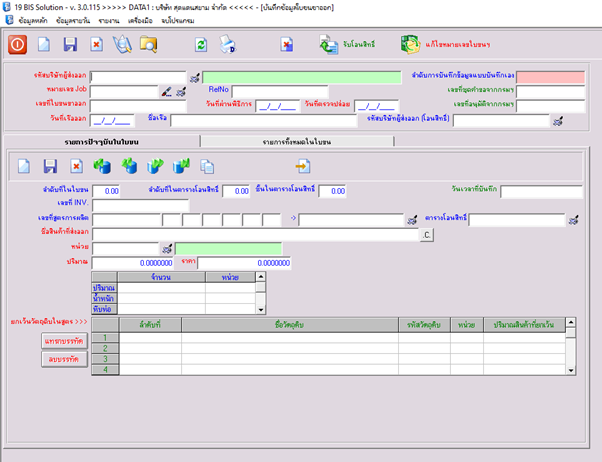The width and height of the screenshot is (602, 462).
Task: Click the ชื่อวัตถุดิบ column header
Action: click(290, 325)
